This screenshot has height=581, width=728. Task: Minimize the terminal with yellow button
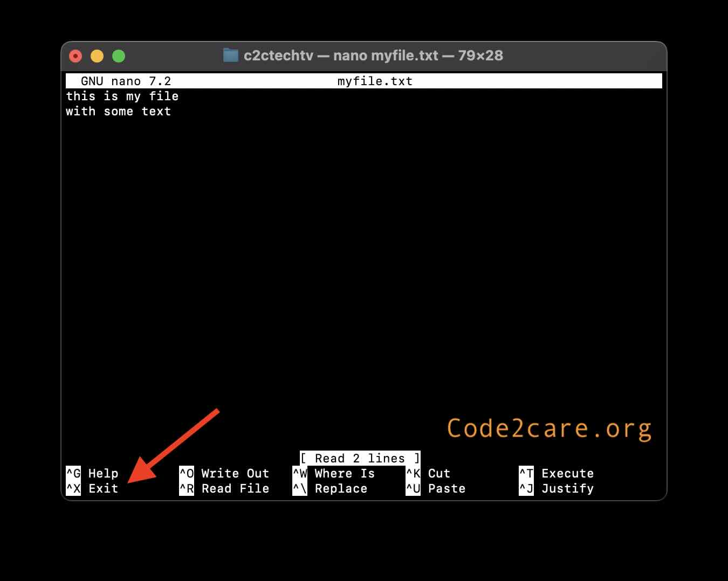point(97,56)
